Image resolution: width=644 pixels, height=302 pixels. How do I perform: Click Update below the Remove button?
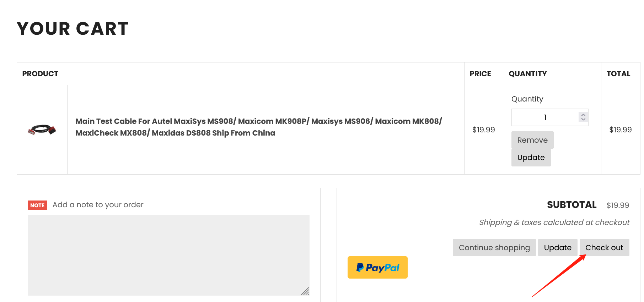(x=531, y=158)
